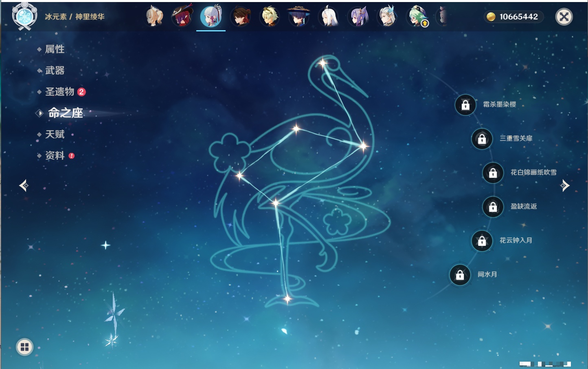Click the 霜杀墨染樱 constellation label

[x=500, y=104]
